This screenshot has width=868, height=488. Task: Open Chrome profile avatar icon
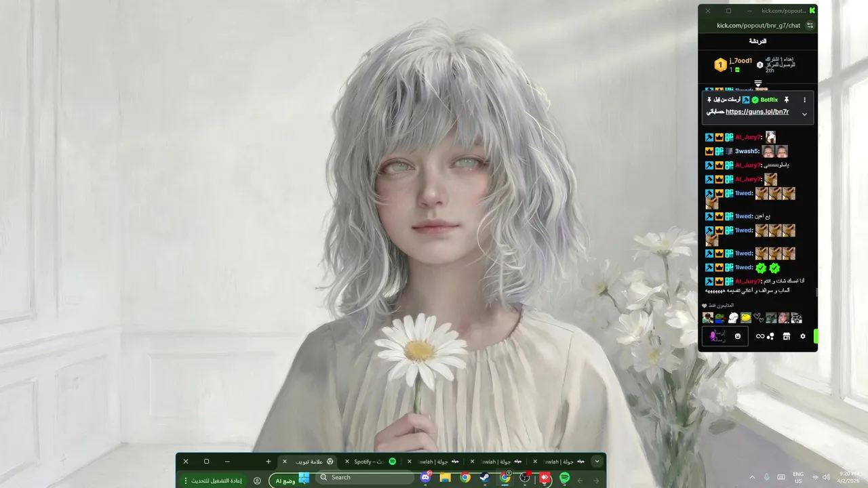[x=257, y=481]
